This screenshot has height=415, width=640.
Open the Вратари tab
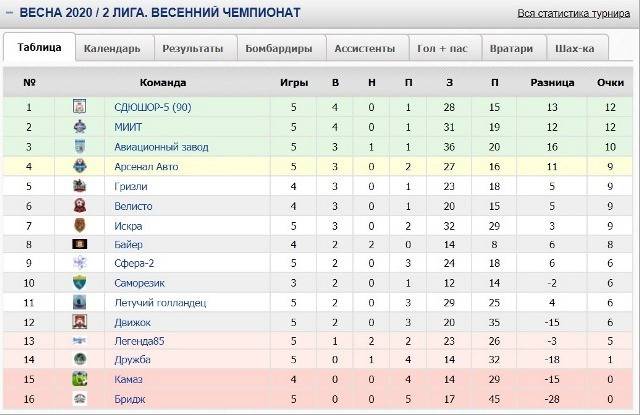[511, 48]
